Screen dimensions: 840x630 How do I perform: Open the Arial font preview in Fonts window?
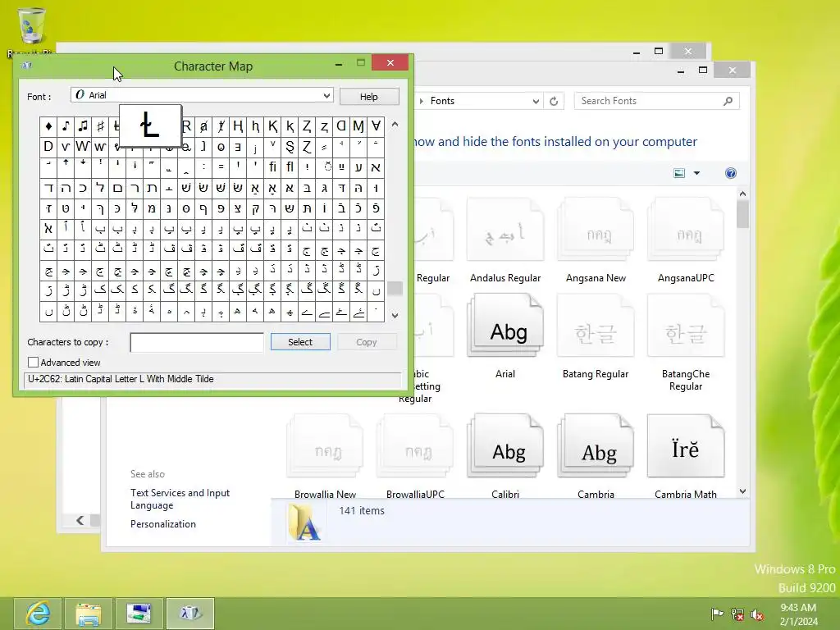point(505,325)
